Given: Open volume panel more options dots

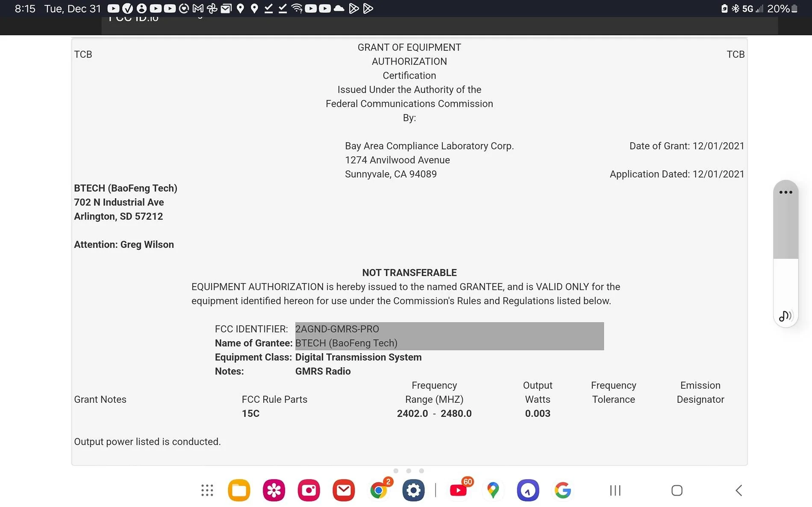Looking at the screenshot, I should pos(786,192).
